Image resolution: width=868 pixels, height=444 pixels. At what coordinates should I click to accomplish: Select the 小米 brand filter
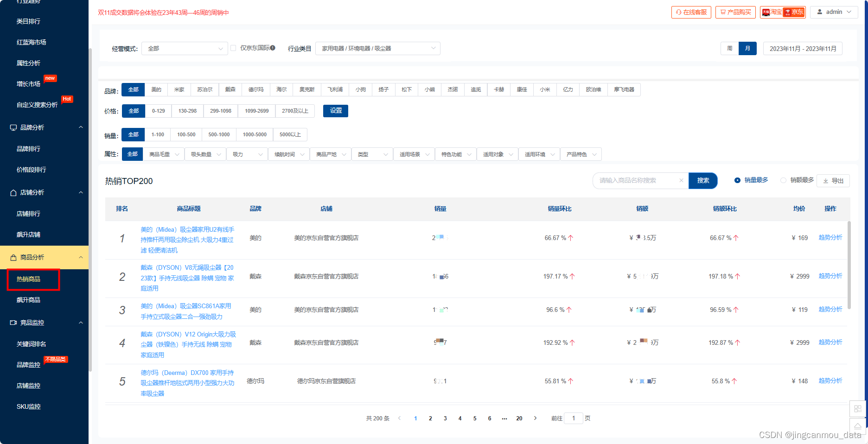tap(545, 89)
